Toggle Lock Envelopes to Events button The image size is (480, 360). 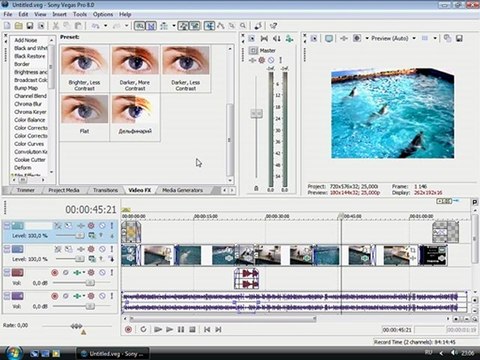click(x=183, y=26)
